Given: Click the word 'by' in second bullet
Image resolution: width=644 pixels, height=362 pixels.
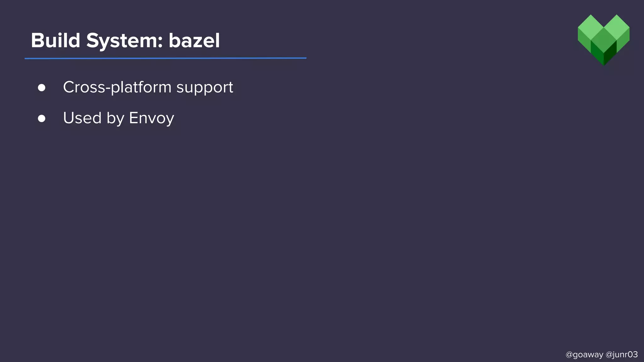Looking at the screenshot, I should point(115,118).
